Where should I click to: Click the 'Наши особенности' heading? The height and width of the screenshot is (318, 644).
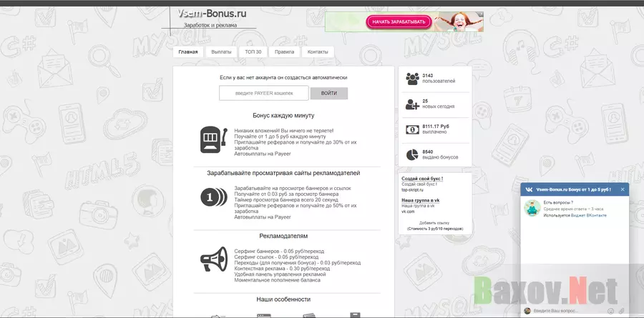pyautogui.click(x=283, y=299)
